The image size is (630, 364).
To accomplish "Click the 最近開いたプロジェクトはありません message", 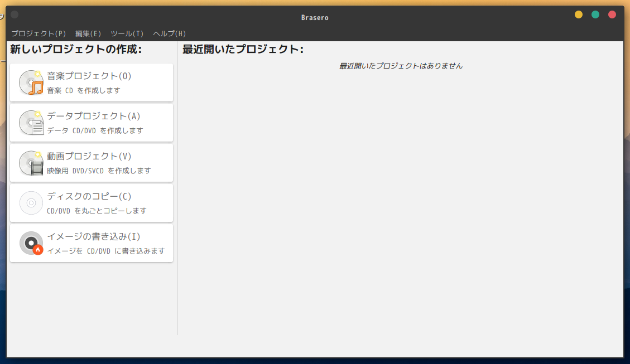I will click(401, 66).
